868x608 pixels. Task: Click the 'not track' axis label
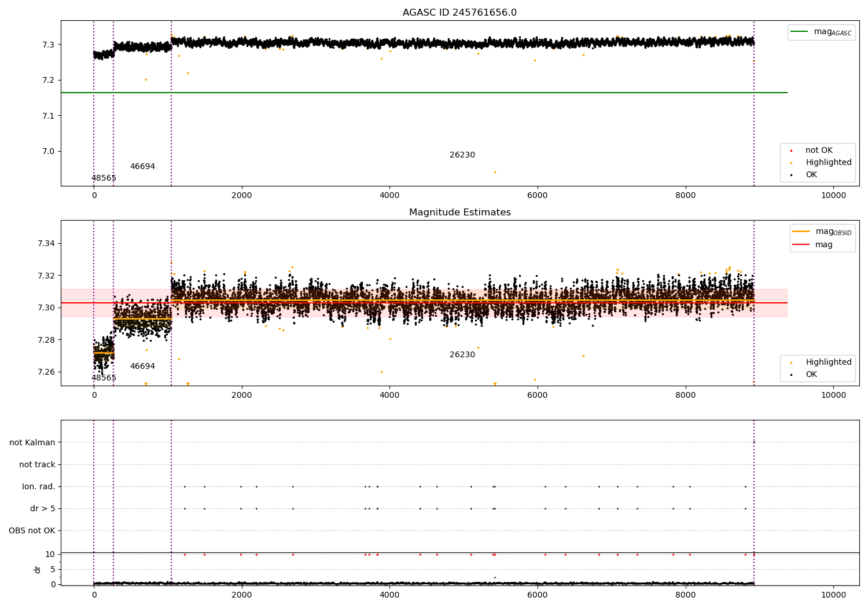tap(37, 464)
